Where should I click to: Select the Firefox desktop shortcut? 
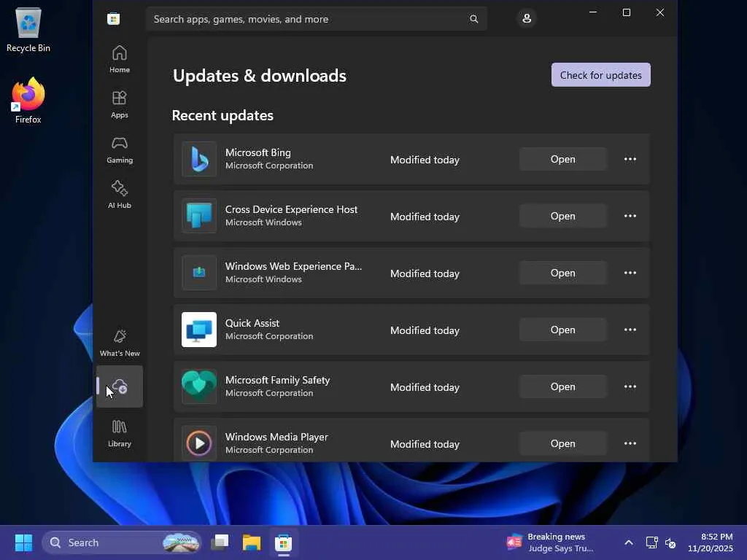pos(28,101)
